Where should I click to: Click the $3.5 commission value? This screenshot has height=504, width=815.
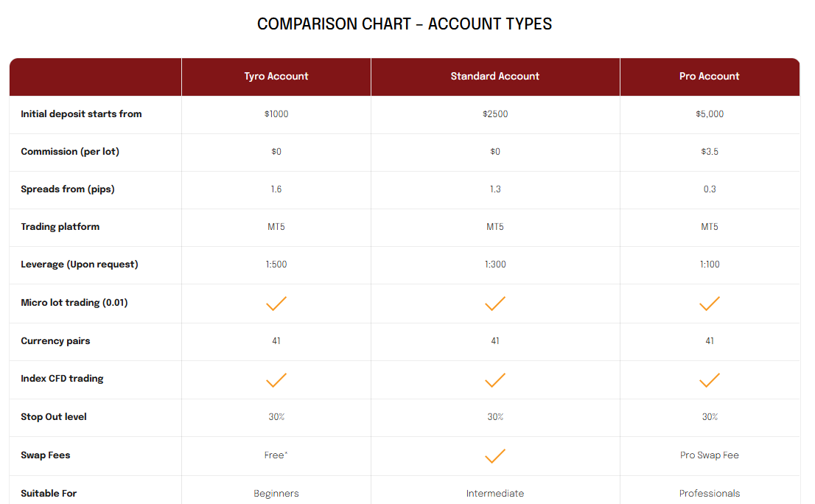710,152
